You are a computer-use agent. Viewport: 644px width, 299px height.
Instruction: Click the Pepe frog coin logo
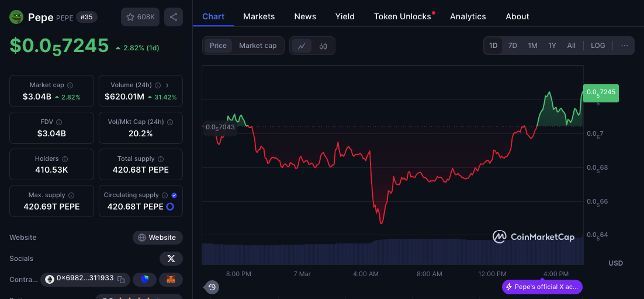[x=16, y=17]
